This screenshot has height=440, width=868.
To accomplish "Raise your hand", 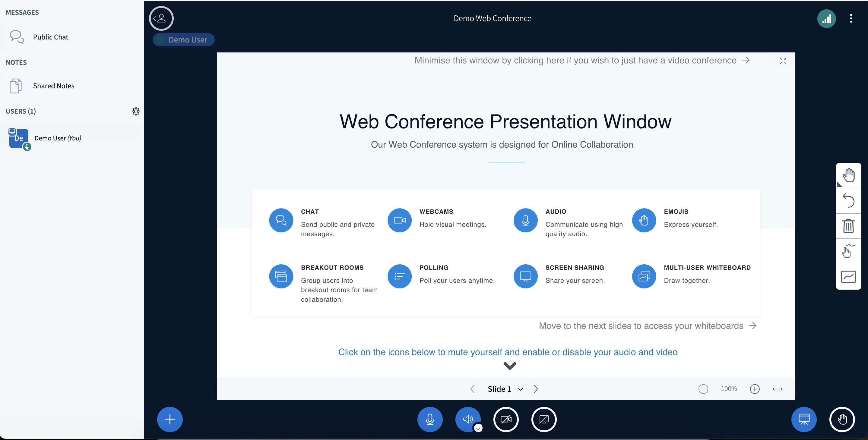I will (x=842, y=420).
